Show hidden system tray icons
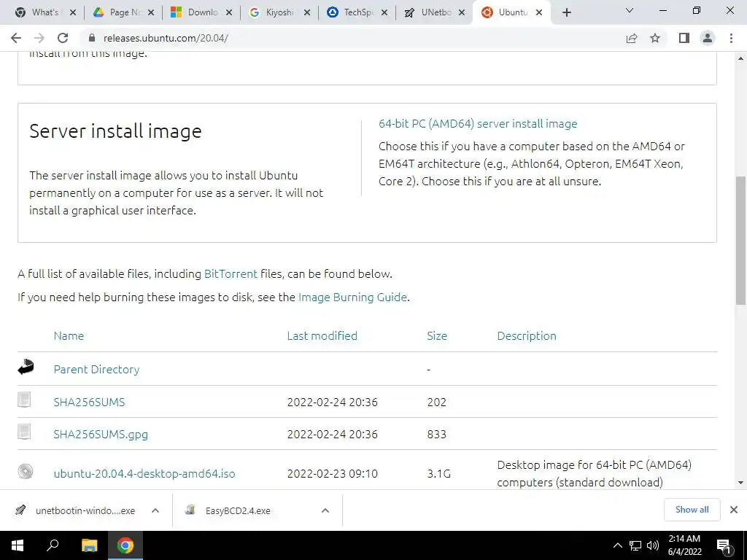747x560 pixels. (617, 545)
